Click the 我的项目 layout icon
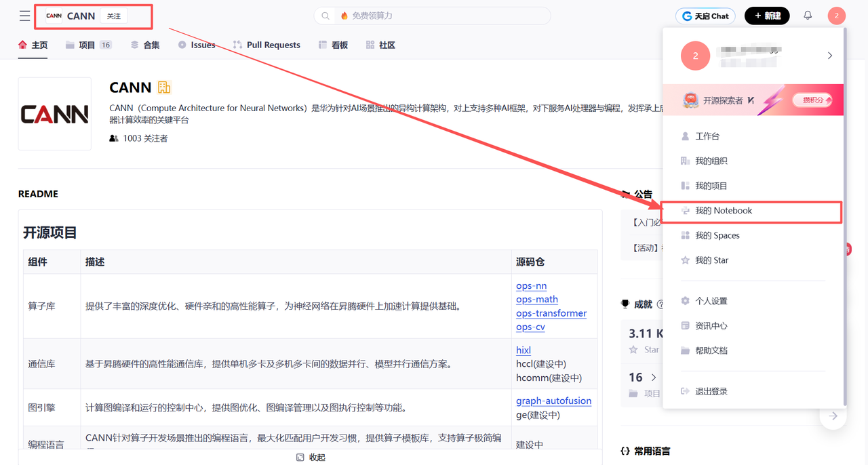 (x=685, y=186)
